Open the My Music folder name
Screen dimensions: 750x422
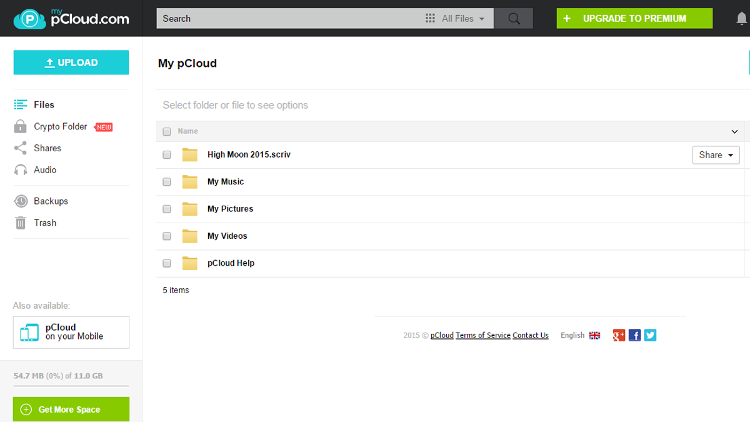225,182
